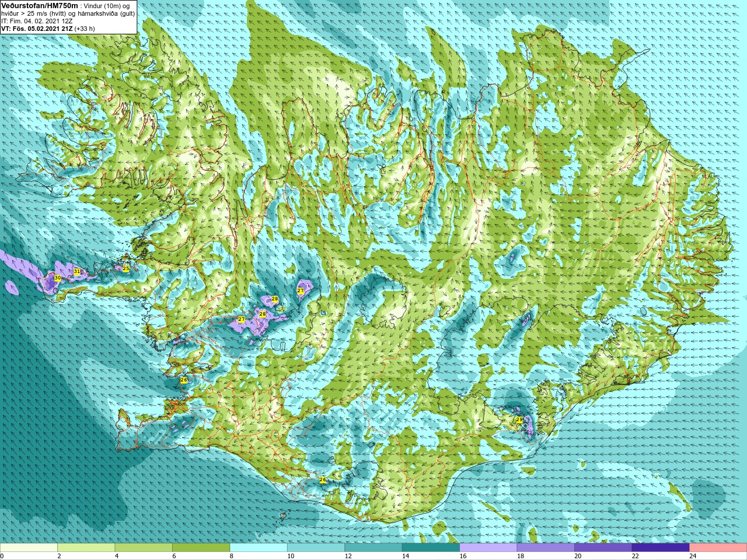The height and width of the screenshot is (560, 747).
Task: Select the 6–8 m/s olive green legend swatch
Action: (x=201, y=548)
